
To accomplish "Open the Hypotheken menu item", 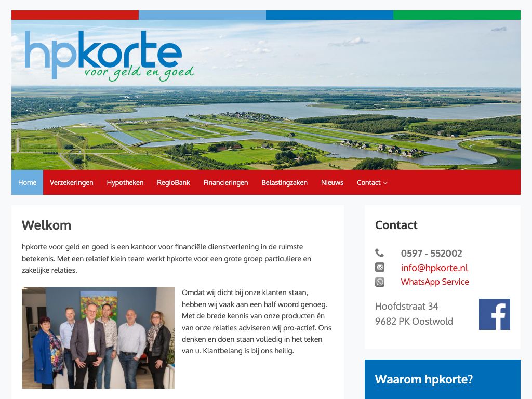I will point(125,182).
